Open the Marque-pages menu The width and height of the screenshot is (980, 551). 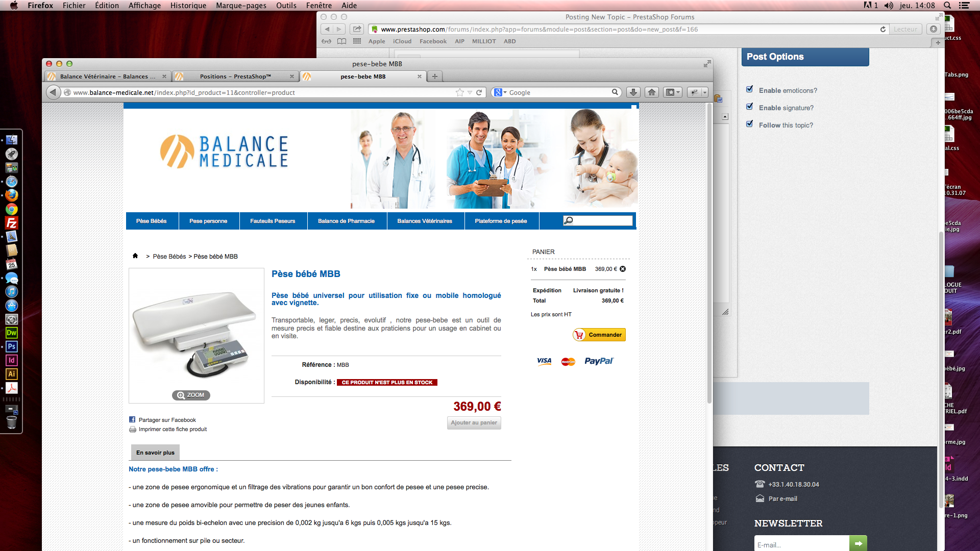pos(241,5)
